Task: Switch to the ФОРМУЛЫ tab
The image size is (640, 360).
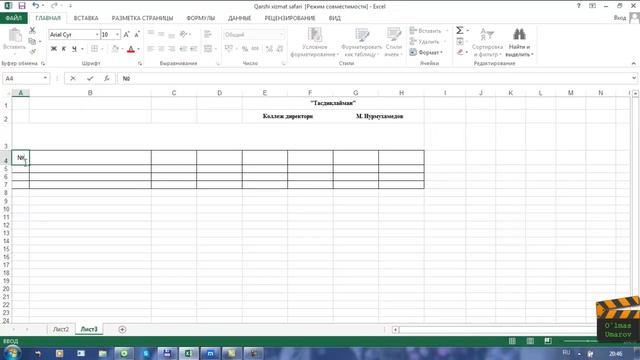Action: coord(200,18)
